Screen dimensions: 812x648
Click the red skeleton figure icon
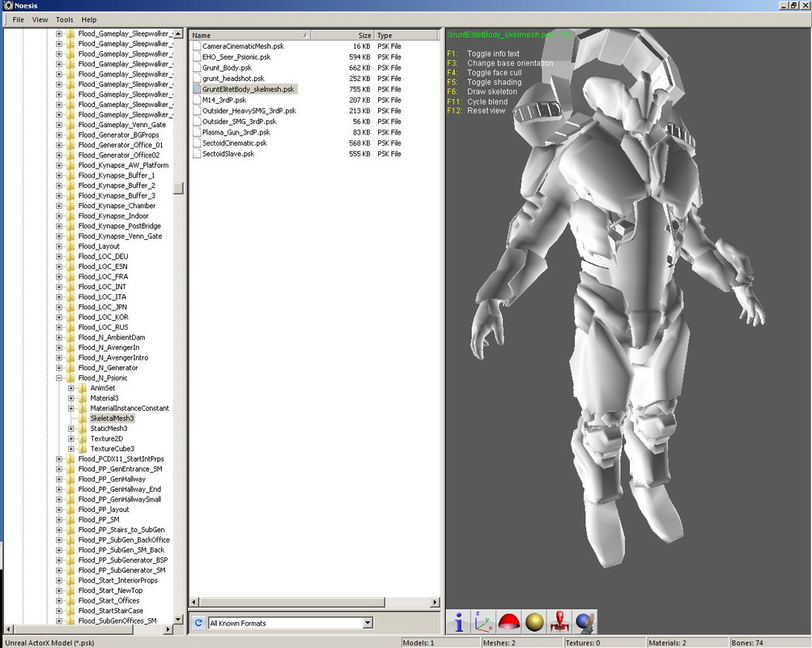coord(559,622)
